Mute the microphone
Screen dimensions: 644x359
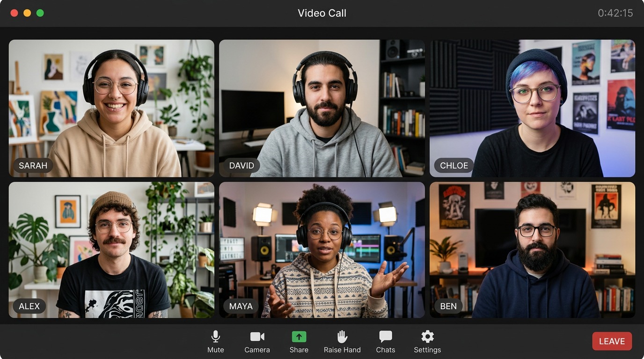click(215, 342)
